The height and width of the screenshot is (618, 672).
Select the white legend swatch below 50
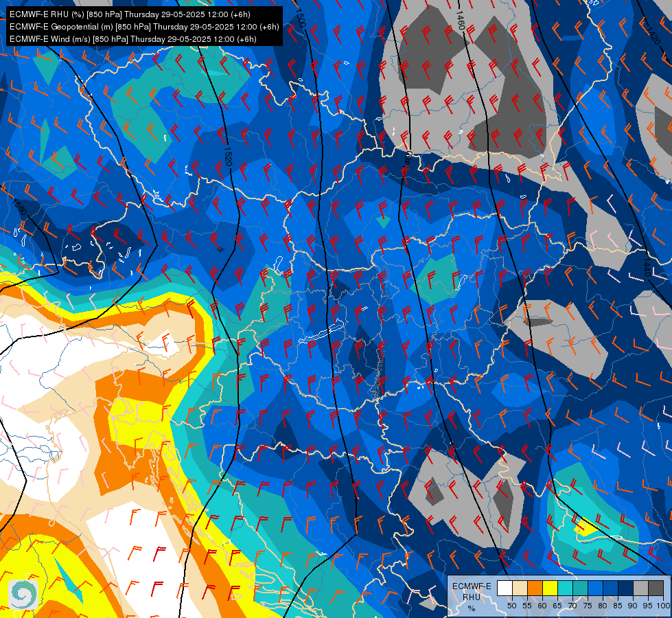click(505, 588)
